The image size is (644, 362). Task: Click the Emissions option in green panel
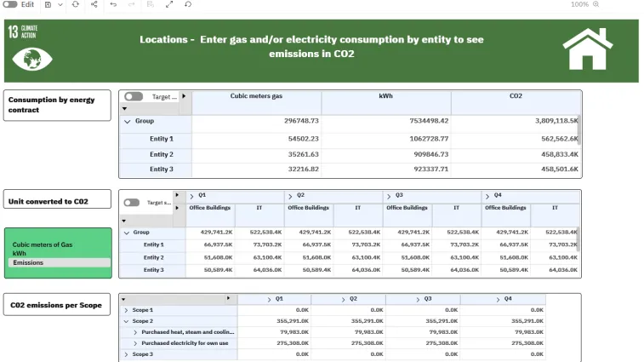coord(28,262)
